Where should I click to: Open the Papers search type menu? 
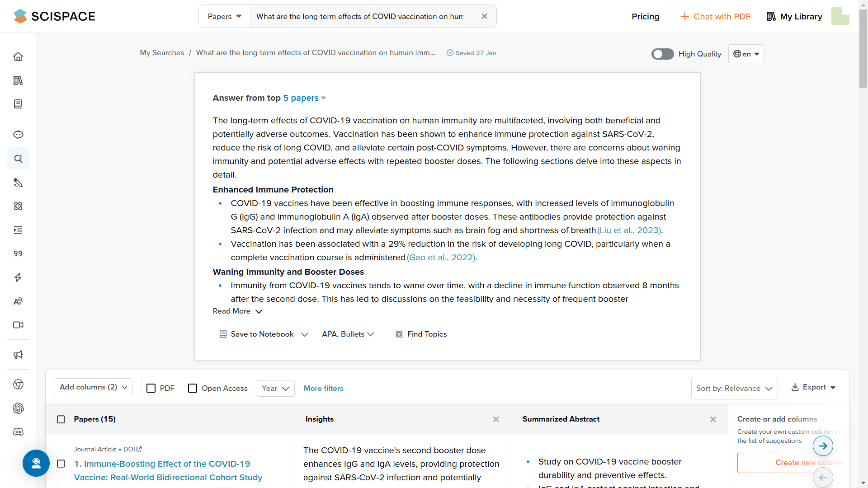coord(225,16)
